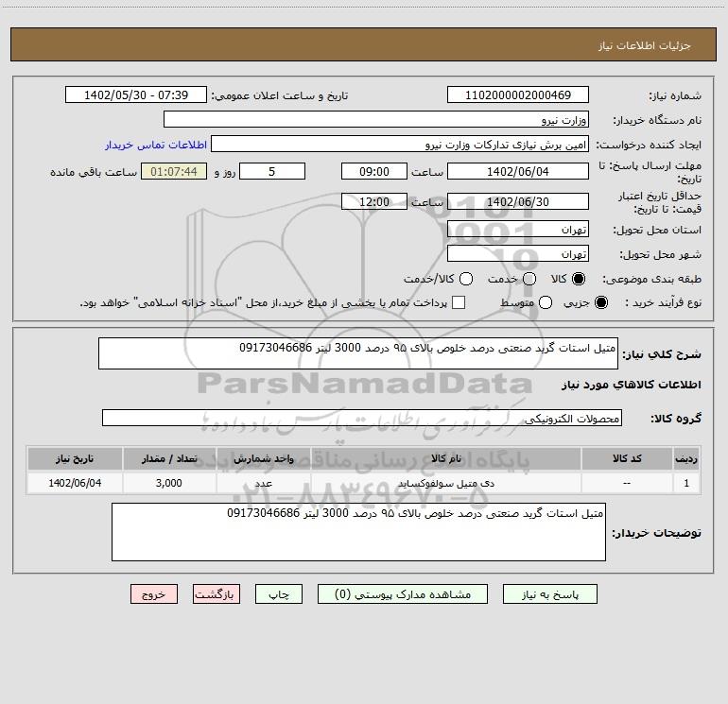Click the requester field امین برش نیازی
This screenshot has width=728, height=704.
(400, 145)
